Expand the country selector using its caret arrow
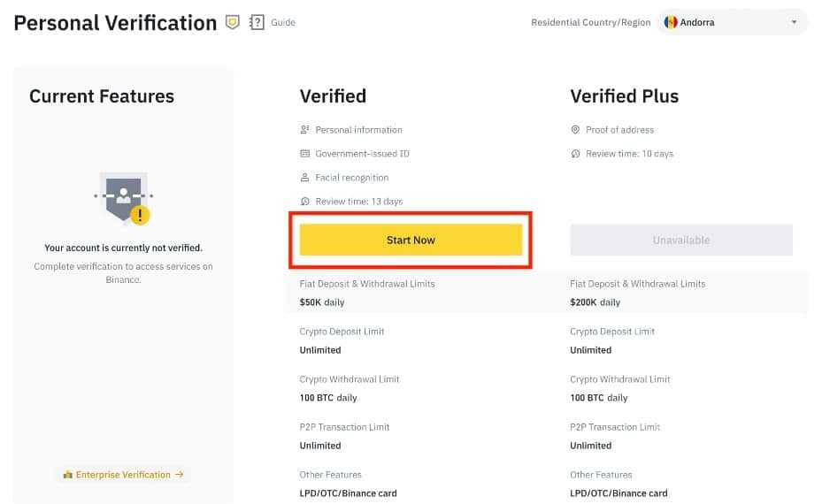 coord(794,22)
